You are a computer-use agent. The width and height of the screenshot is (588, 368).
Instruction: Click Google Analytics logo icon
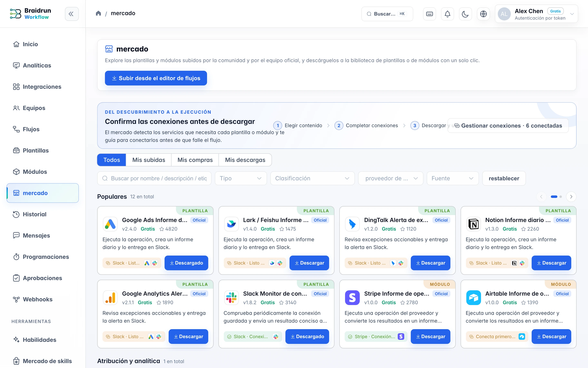point(110,297)
